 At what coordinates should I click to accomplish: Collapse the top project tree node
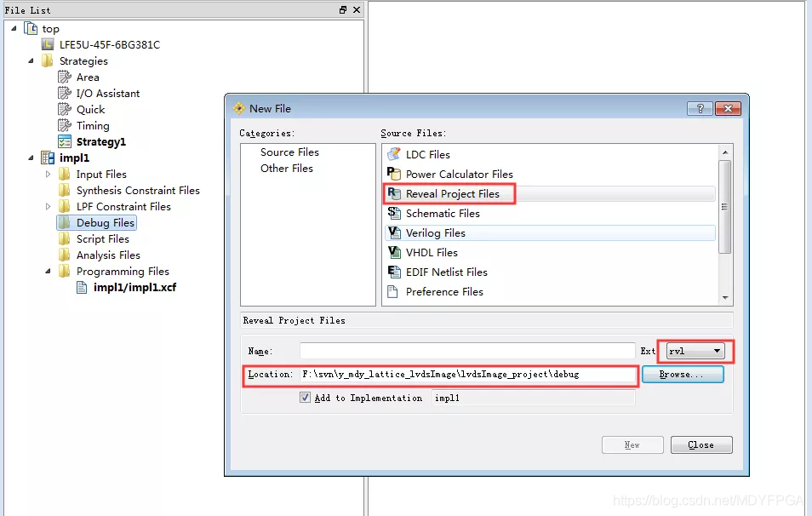click(14, 28)
